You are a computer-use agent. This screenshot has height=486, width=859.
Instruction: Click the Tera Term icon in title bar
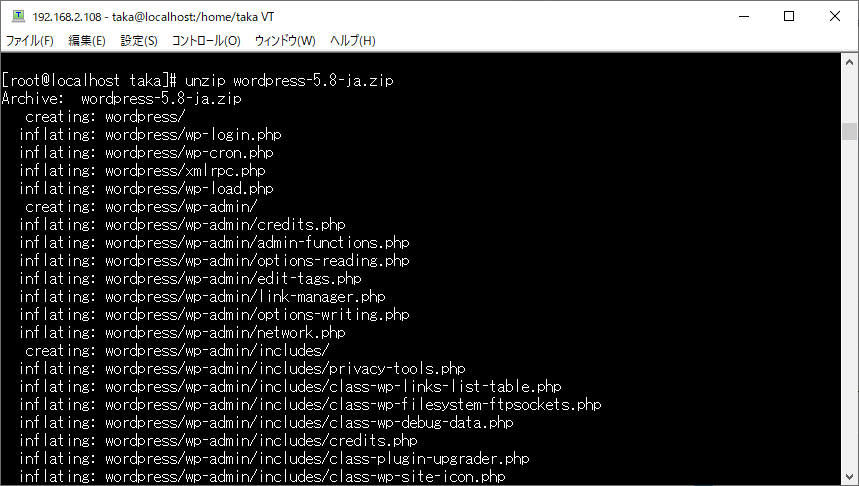[19, 16]
